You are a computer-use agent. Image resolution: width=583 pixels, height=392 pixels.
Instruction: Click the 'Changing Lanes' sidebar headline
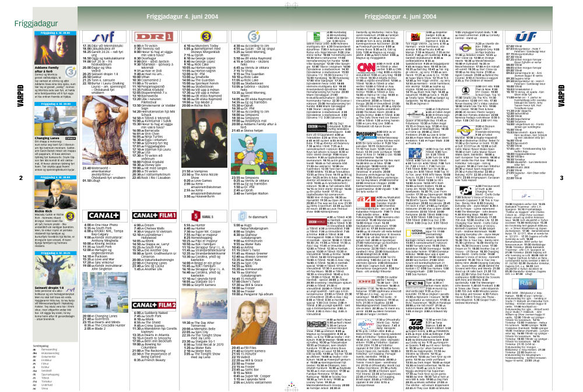point(47,138)
